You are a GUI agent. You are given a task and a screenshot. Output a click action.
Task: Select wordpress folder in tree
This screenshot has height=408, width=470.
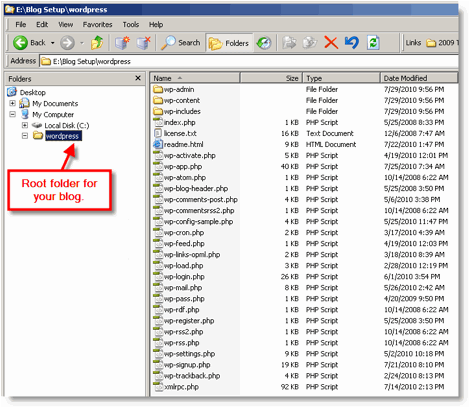click(x=63, y=136)
